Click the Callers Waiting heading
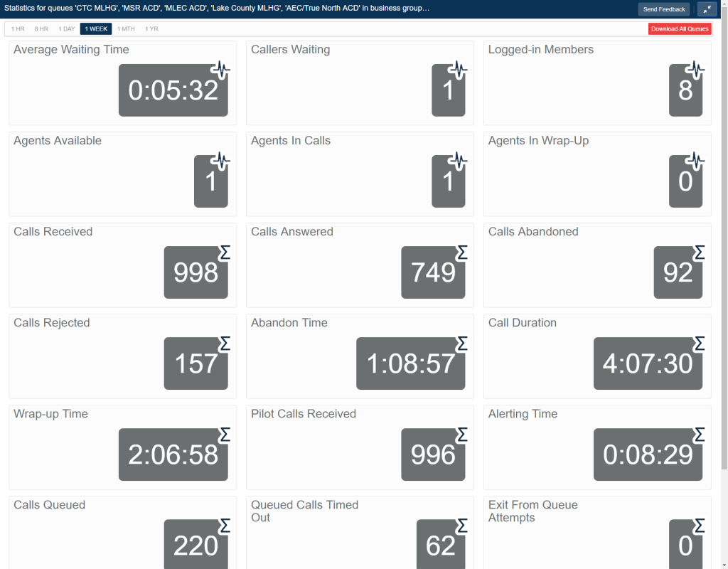The width and height of the screenshot is (728, 569). (291, 49)
